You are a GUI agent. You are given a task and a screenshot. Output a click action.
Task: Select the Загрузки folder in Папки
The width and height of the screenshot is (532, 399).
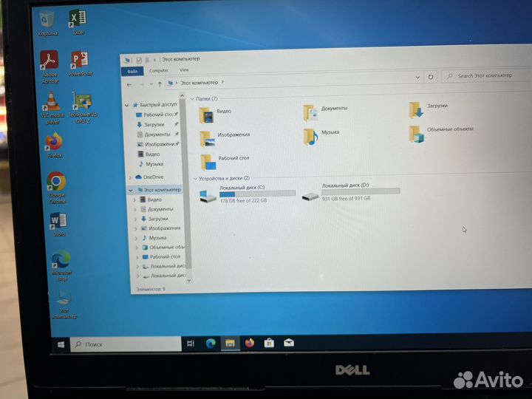pyautogui.click(x=428, y=110)
